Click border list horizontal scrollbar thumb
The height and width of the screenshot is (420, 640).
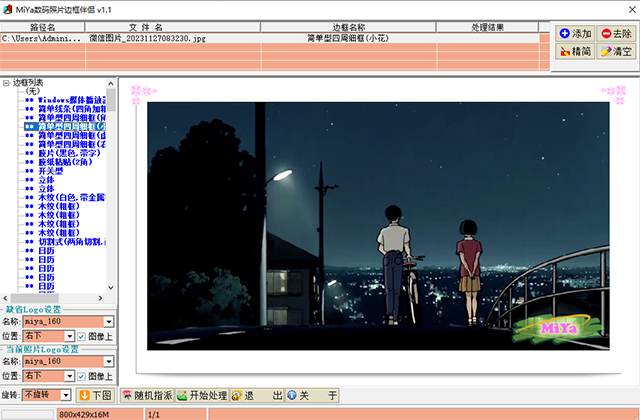(x=35, y=298)
